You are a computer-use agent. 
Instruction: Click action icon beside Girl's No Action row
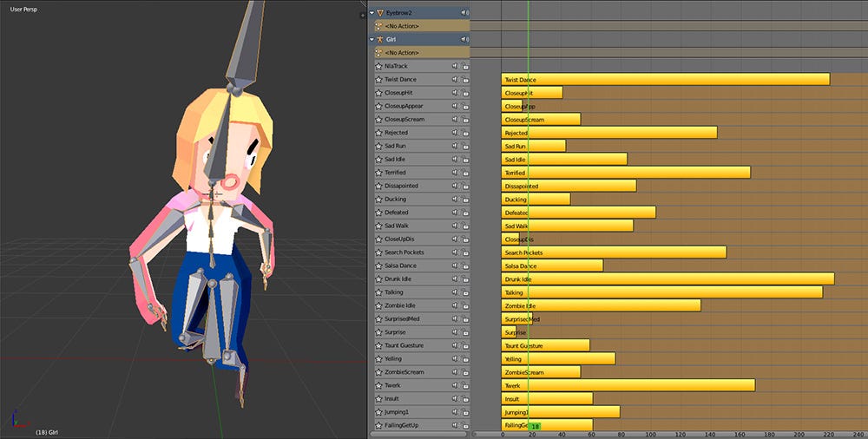pyautogui.click(x=378, y=53)
